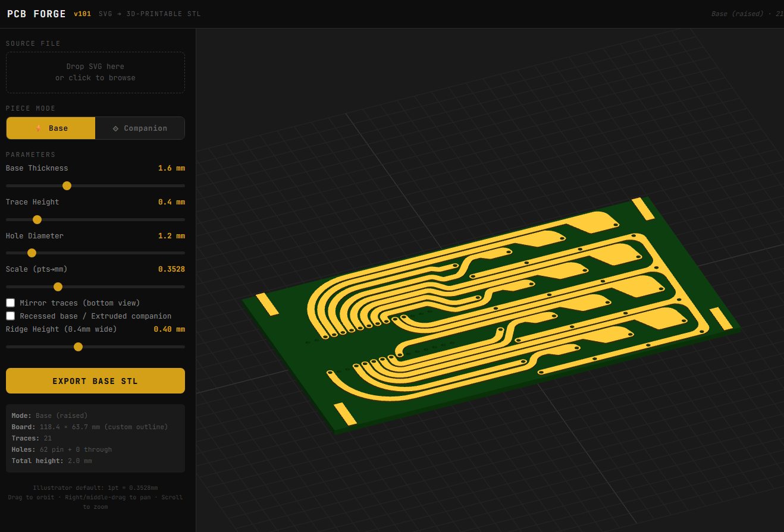Click the Export Base STL button
The width and height of the screenshot is (784, 532).
(95, 381)
